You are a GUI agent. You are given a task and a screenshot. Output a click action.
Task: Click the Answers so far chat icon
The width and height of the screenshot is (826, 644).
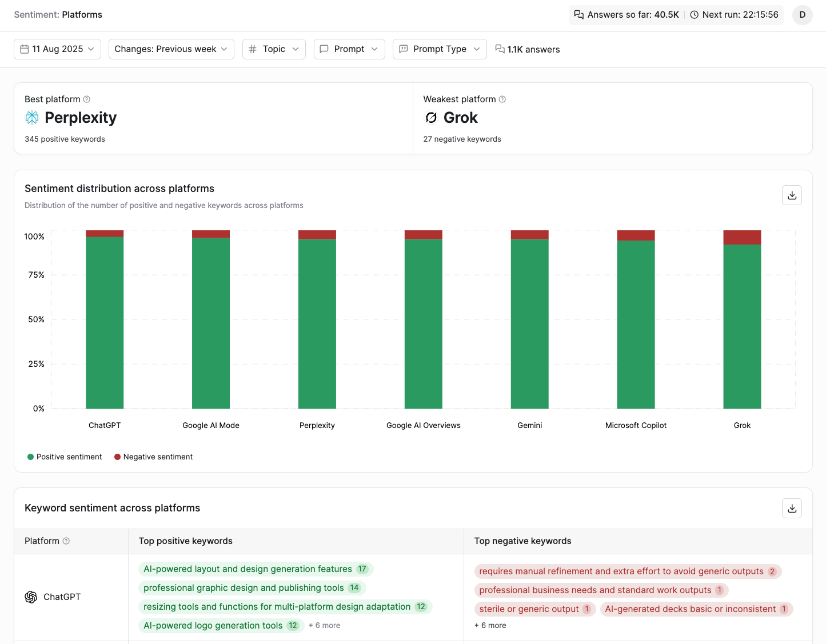pyautogui.click(x=579, y=15)
